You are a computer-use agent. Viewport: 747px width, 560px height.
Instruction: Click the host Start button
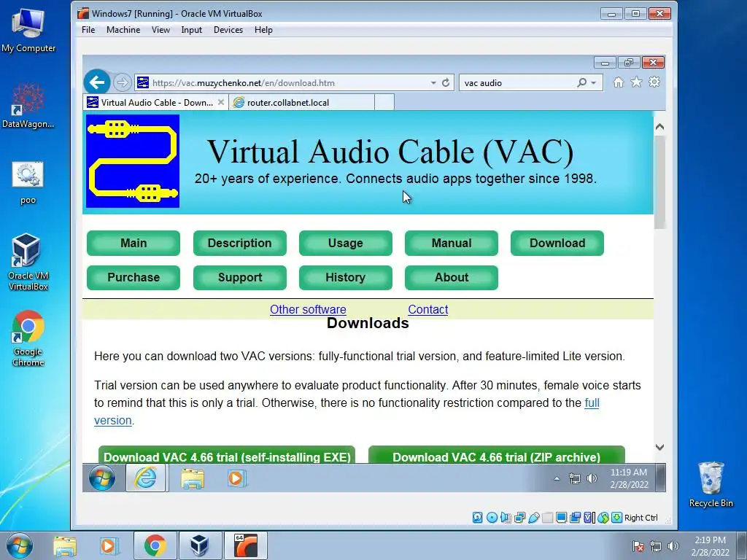20,545
